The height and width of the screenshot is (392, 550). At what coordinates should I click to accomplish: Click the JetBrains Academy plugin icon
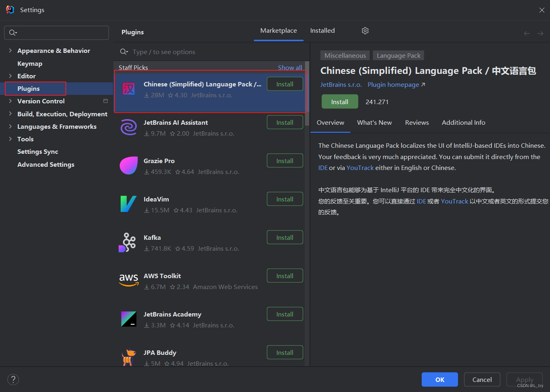coord(129,319)
